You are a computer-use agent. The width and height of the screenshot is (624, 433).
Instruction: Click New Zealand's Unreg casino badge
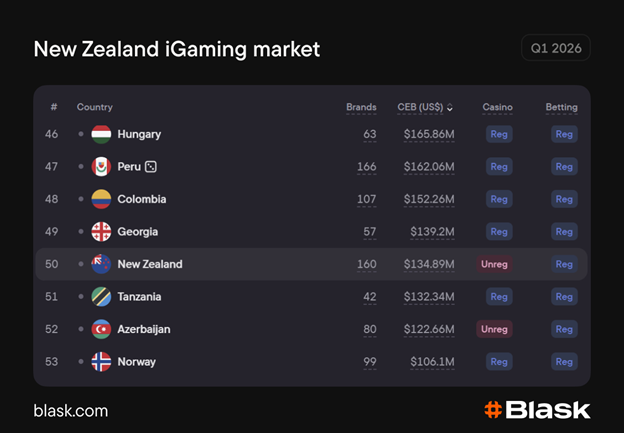tap(495, 264)
